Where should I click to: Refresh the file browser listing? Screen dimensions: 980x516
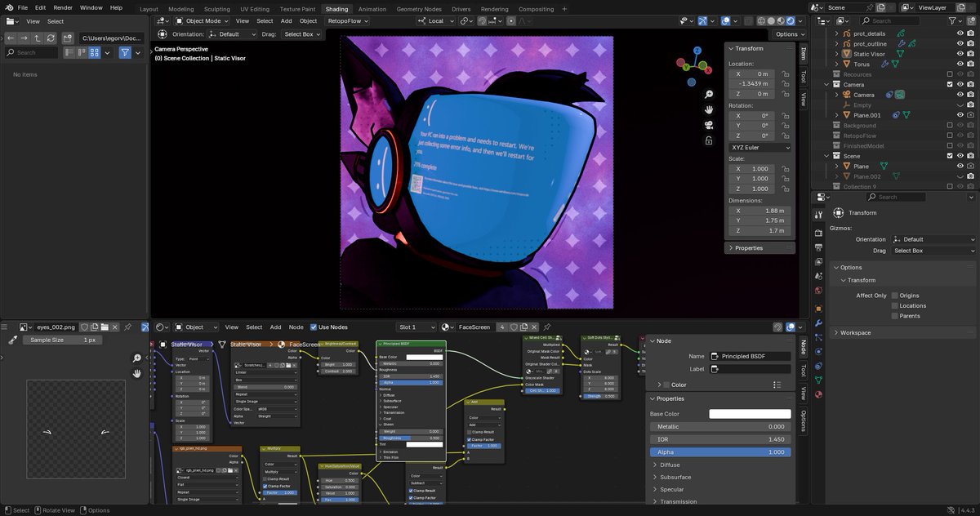[52, 38]
